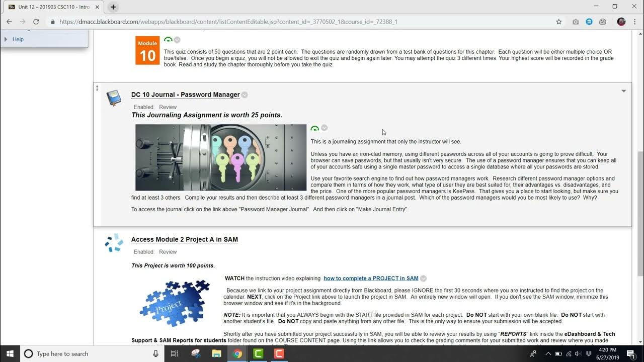Click 'This Journaling Assignment is worth 25 points.'
Viewport: 644px width, 362px height.
pyautogui.click(x=207, y=115)
